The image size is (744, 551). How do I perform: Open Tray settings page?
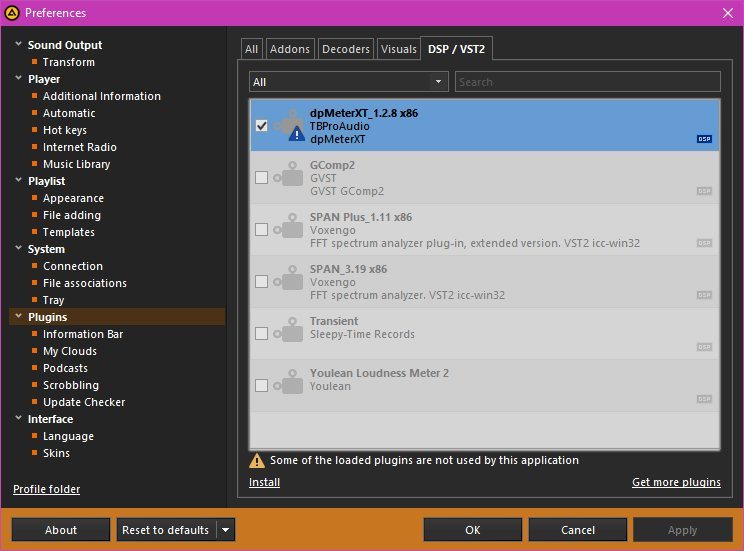click(x=54, y=300)
